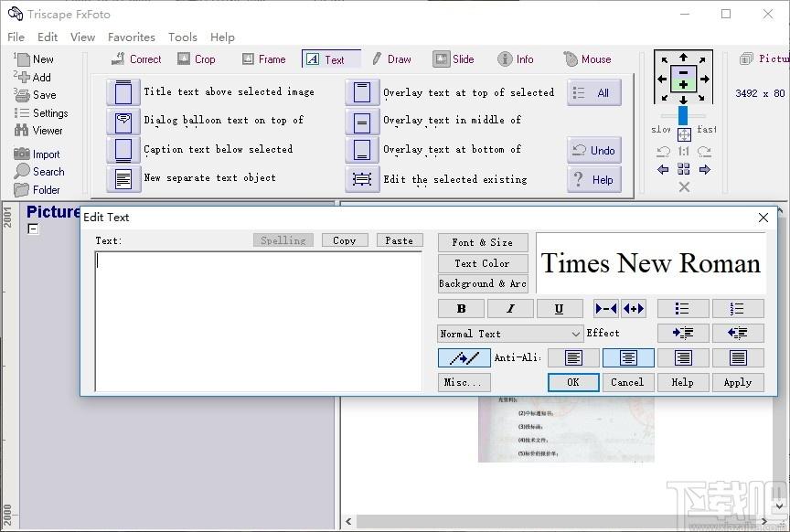The width and height of the screenshot is (790, 532).
Task: Open the Frame tab
Action: point(263,59)
